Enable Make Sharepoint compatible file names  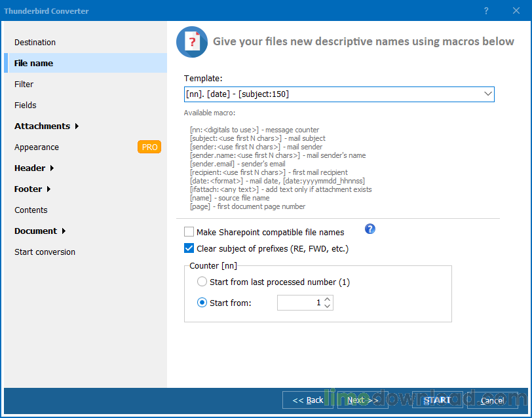coord(189,231)
